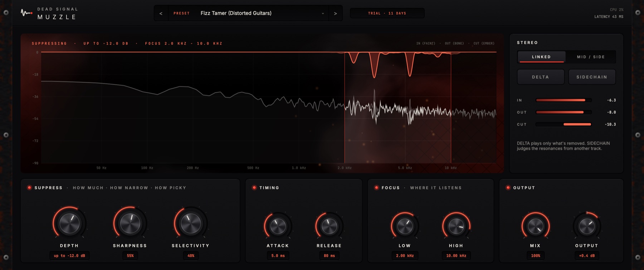Screen dimensions: 644x270
Task: Click the SUPPRESSING status text in spectrum display
Action: point(49,44)
